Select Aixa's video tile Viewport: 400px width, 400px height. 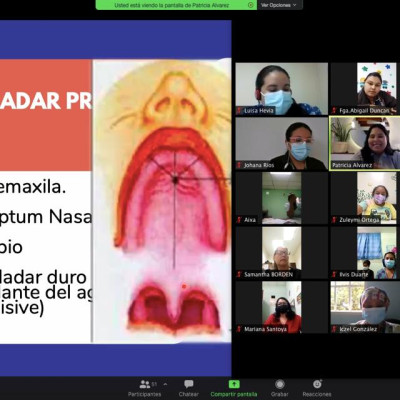coord(282,198)
